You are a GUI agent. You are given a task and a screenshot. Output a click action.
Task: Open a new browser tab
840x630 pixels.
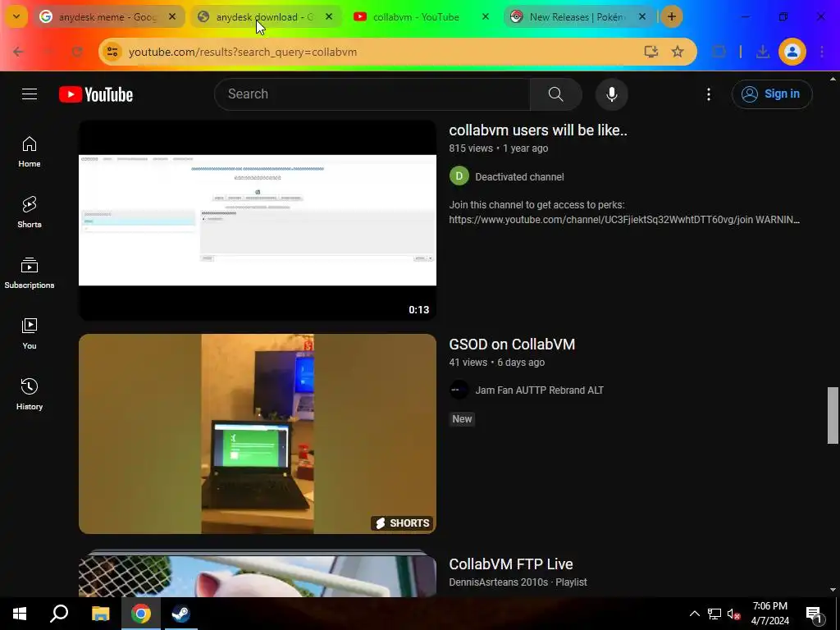671,16
